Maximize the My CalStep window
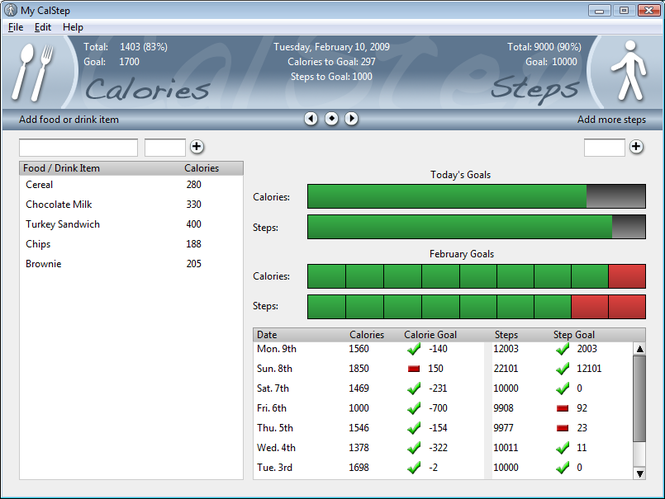 tap(624, 10)
